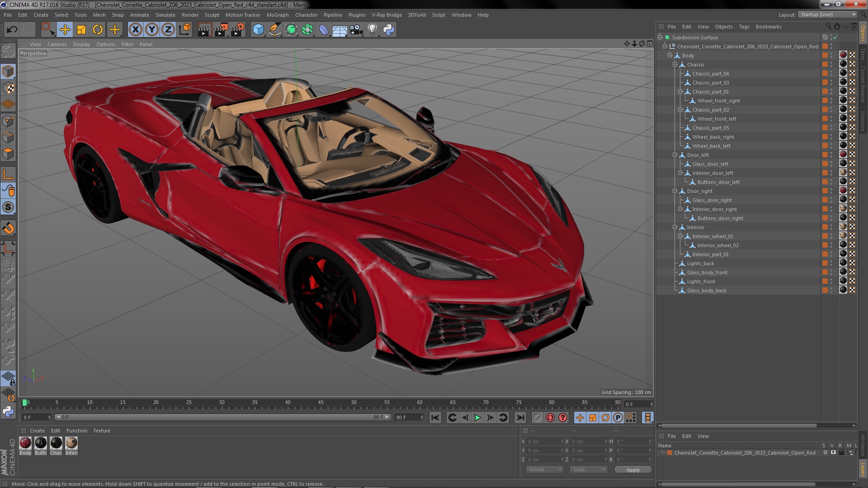Screen dimensions: 868x488
Task: Click Render View clapperboard icon
Action: (204, 30)
